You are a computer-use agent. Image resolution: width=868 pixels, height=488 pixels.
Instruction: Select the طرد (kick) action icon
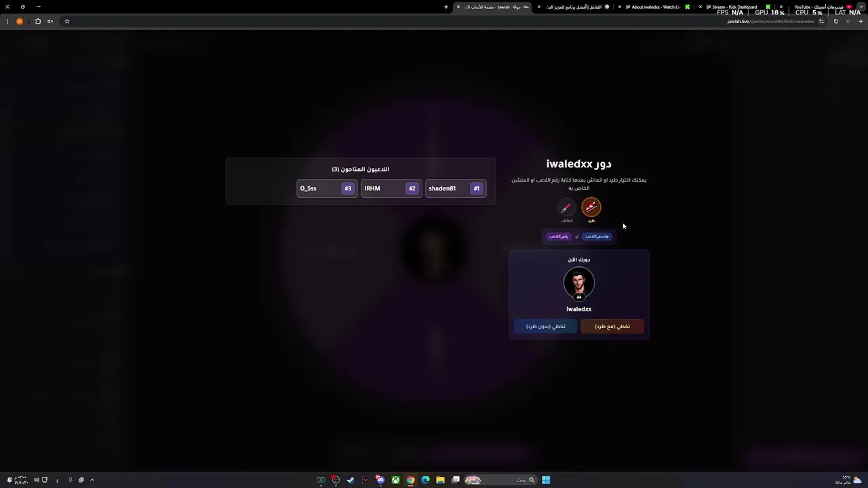point(591,207)
